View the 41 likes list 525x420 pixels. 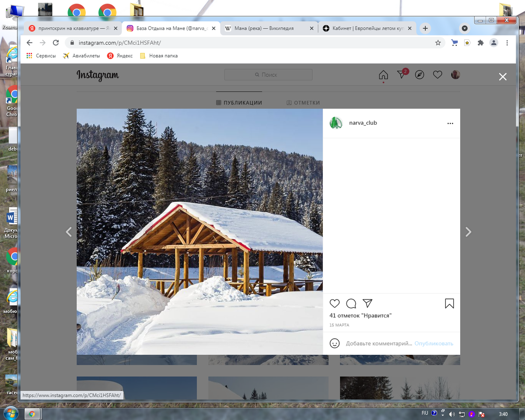(x=360, y=315)
